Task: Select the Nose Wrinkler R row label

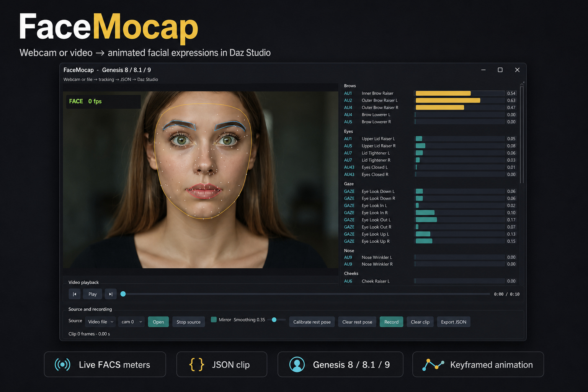Action: click(377, 264)
